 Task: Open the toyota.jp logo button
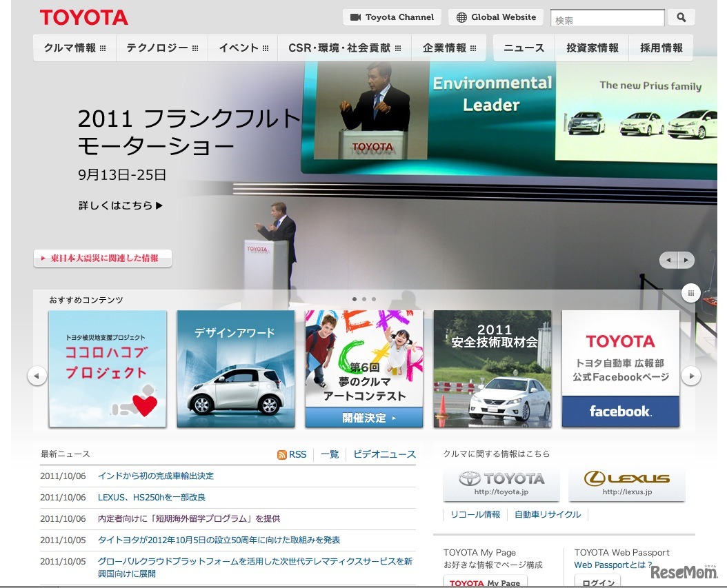click(501, 484)
